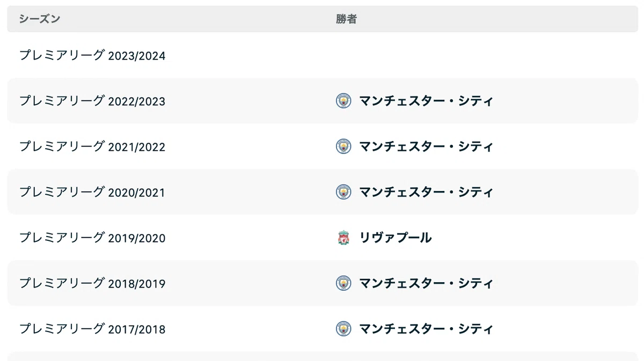The height and width of the screenshot is (361, 644).
Task: Click the シーズン column header
Action: click(x=40, y=19)
